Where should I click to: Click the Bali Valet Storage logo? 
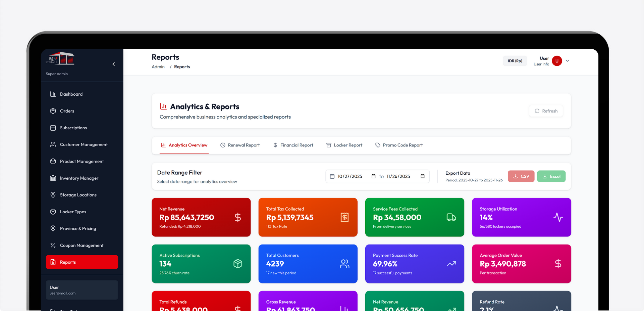point(60,58)
